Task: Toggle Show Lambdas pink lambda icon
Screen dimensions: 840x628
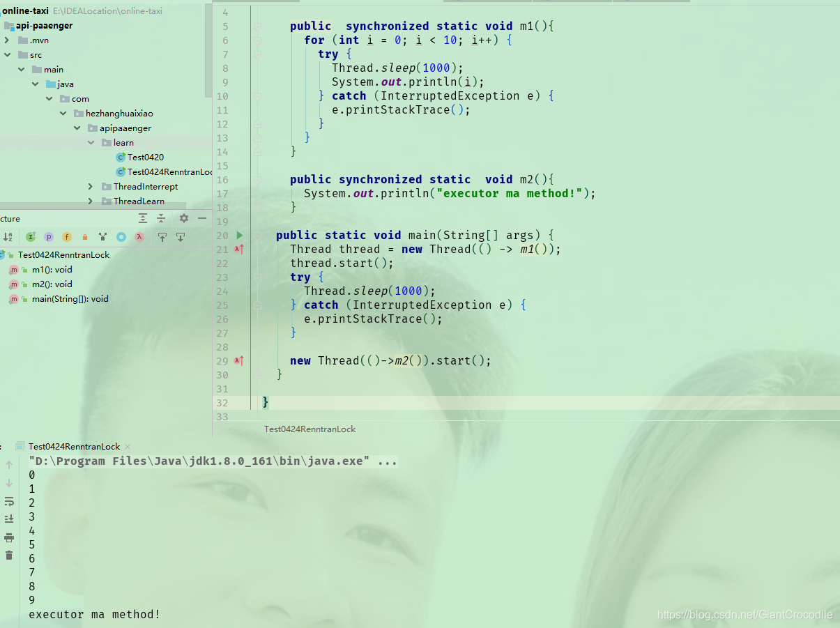Action: click(139, 237)
